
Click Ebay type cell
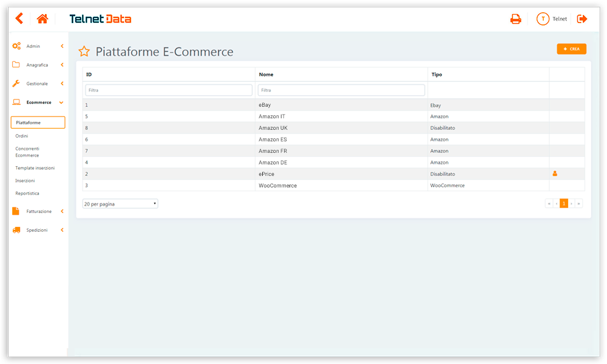pos(435,105)
